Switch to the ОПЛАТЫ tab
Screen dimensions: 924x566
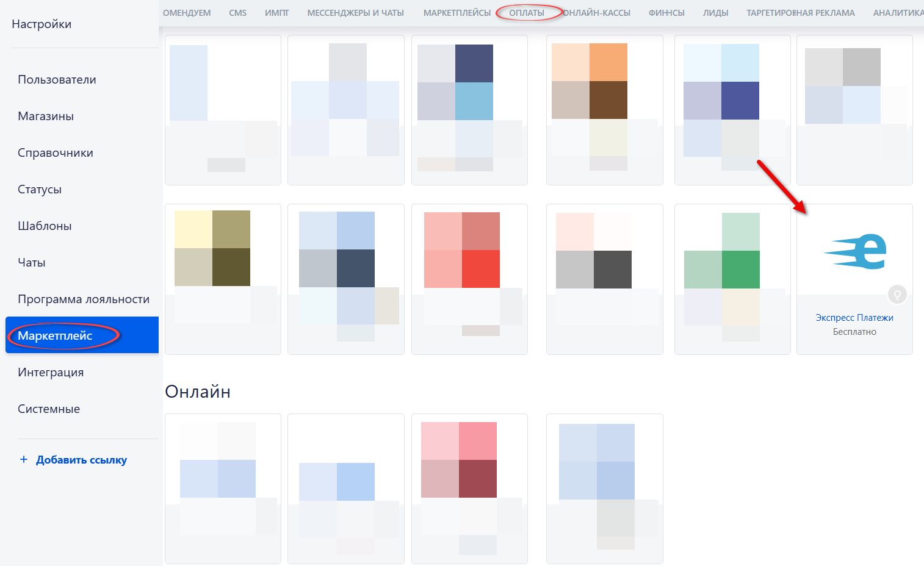click(x=526, y=13)
